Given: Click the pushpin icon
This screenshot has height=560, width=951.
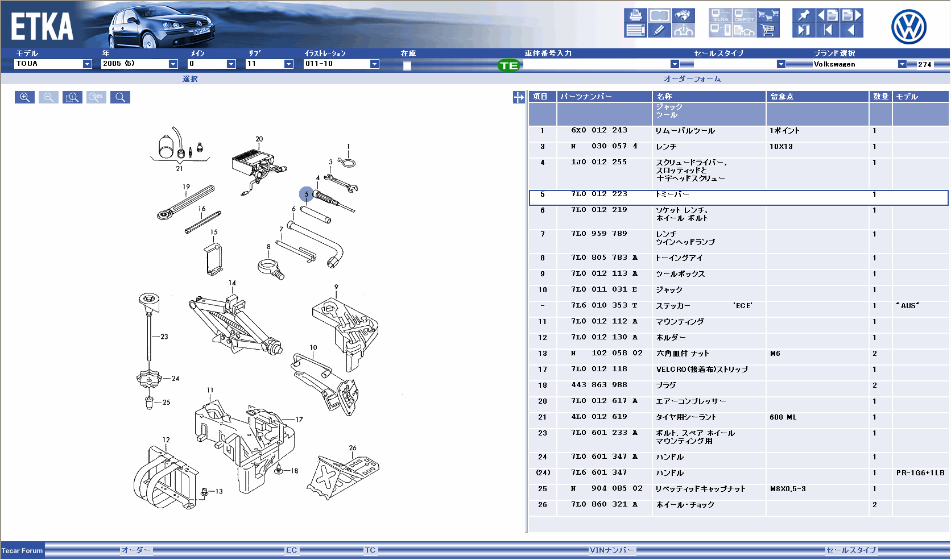Looking at the screenshot, I should pos(804,15).
